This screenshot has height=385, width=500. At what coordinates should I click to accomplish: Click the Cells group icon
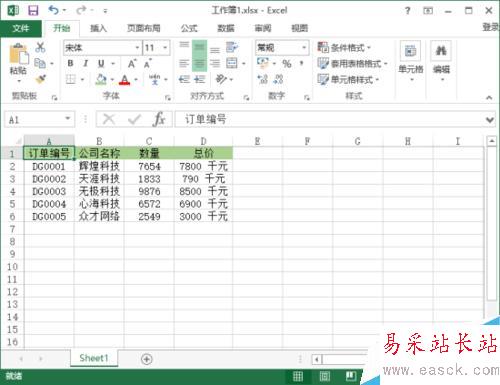(410, 51)
